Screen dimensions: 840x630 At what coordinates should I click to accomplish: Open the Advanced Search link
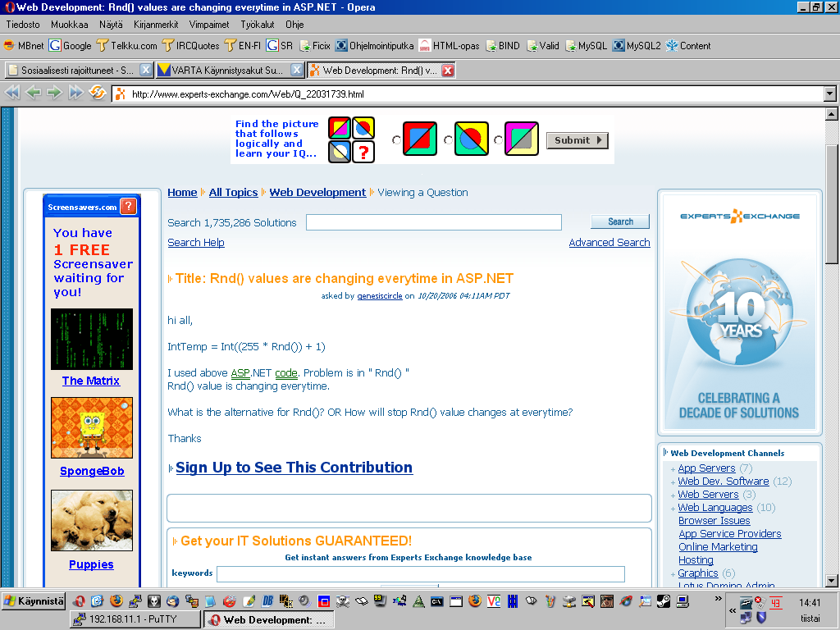pos(609,243)
